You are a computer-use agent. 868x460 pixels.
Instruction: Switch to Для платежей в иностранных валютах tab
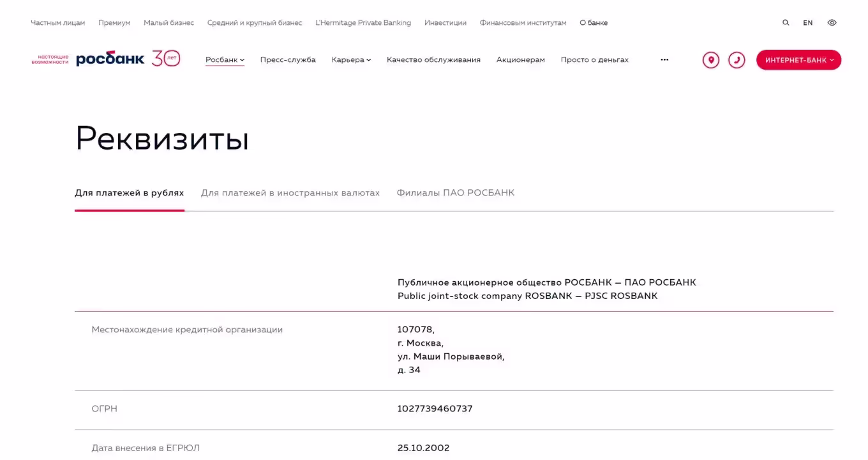290,193
